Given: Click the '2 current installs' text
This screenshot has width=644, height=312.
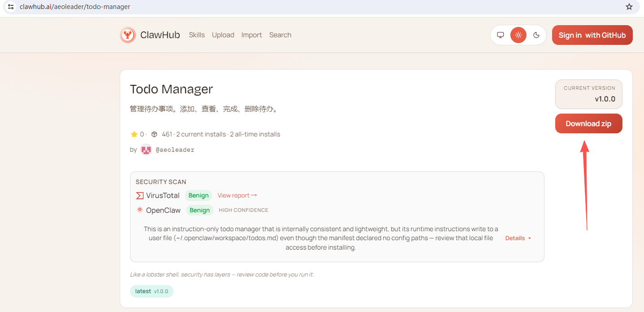Looking at the screenshot, I should 200,134.
